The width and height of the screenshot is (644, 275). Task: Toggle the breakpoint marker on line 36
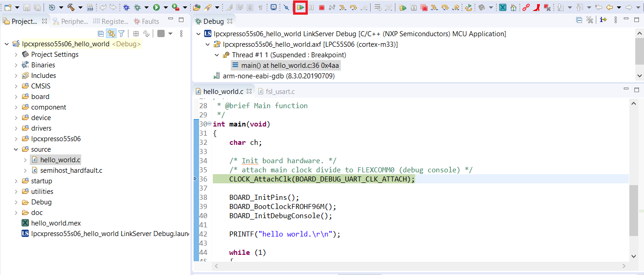[x=196, y=179]
